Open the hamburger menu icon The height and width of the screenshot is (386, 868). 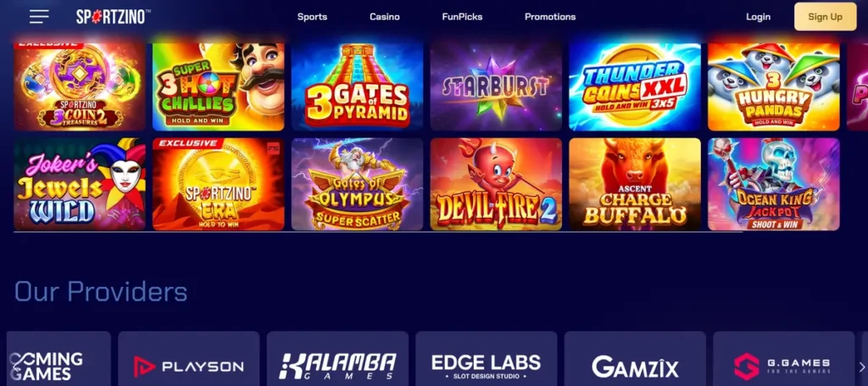[39, 17]
